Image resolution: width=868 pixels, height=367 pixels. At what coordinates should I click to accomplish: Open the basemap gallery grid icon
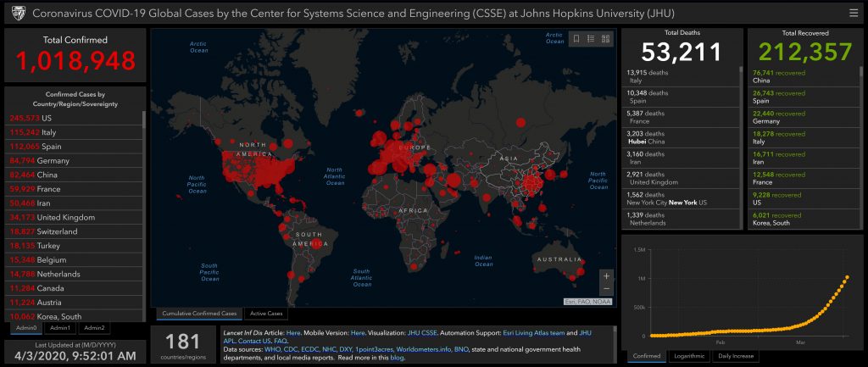[x=605, y=39]
